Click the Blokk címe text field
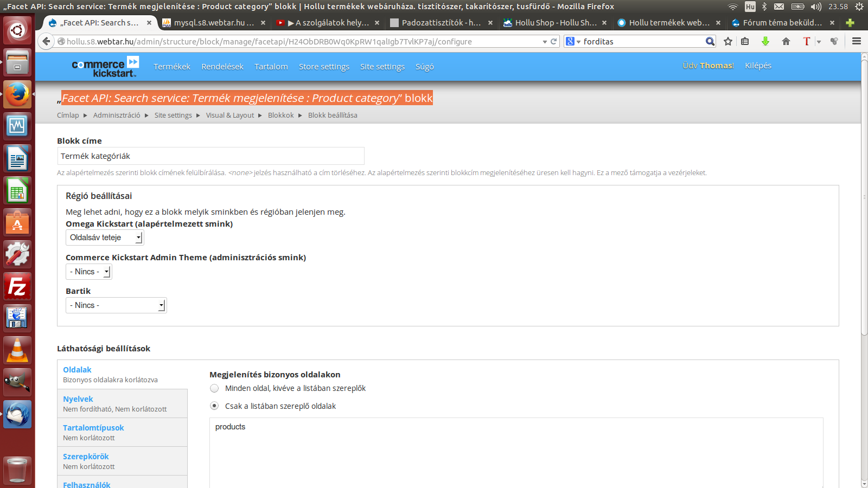This screenshot has height=488, width=868. click(x=210, y=156)
